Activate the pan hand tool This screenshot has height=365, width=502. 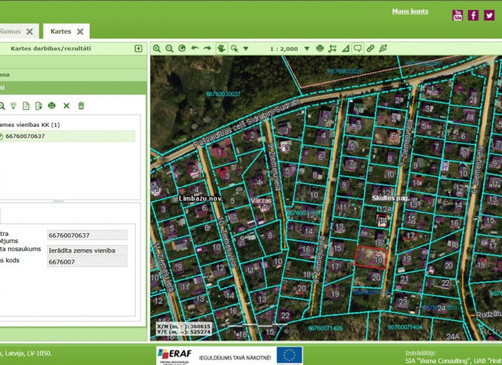pyautogui.click(x=221, y=48)
